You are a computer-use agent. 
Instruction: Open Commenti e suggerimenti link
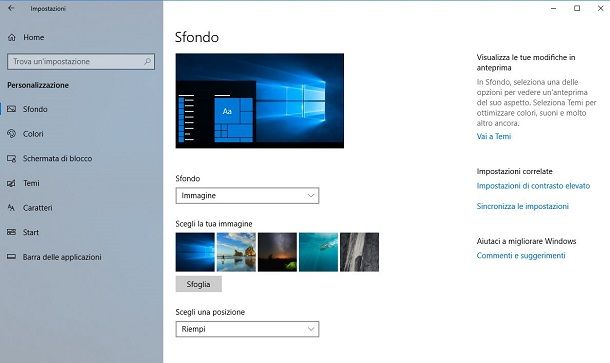[521, 256]
